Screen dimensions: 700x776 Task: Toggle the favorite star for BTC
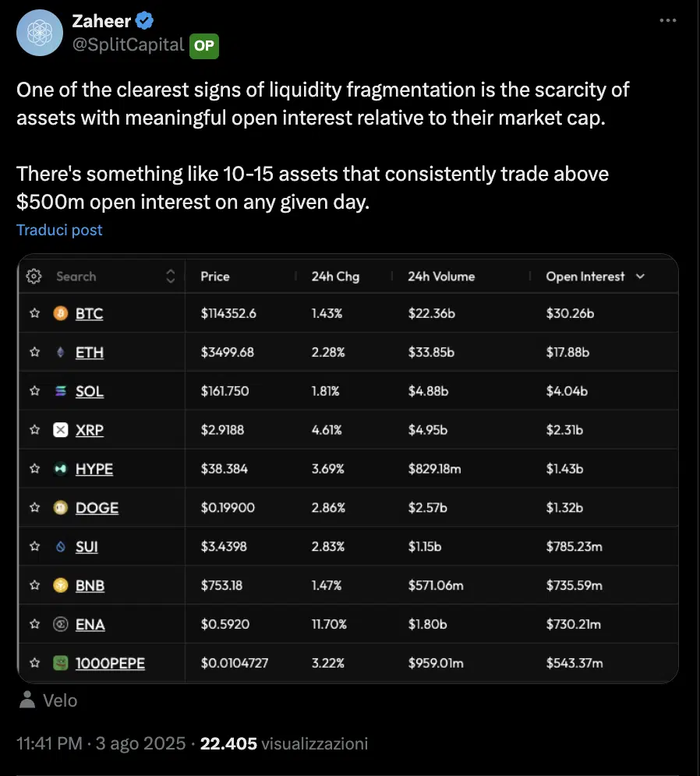[34, 313]
